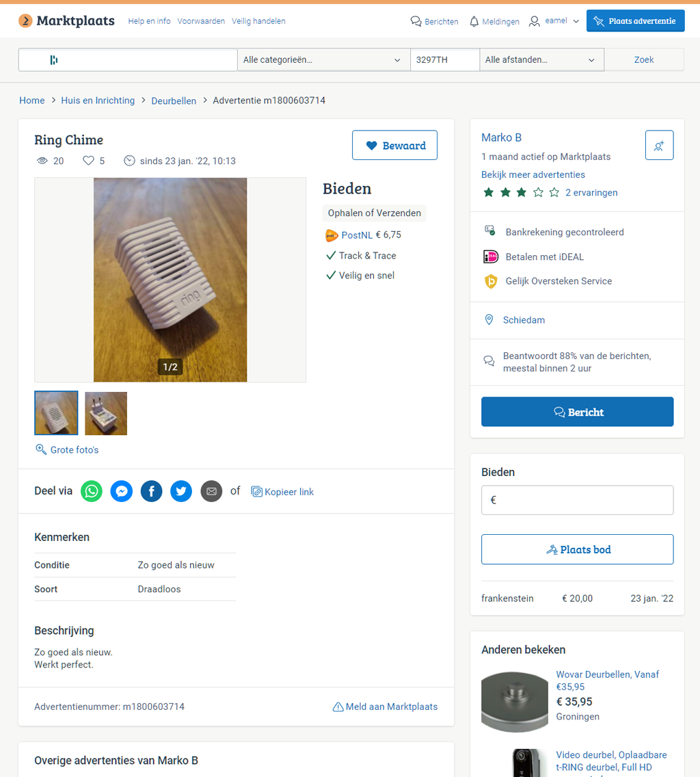Expand the Alle categorieën dropdown
700x777 pixels.
(324, 60)
